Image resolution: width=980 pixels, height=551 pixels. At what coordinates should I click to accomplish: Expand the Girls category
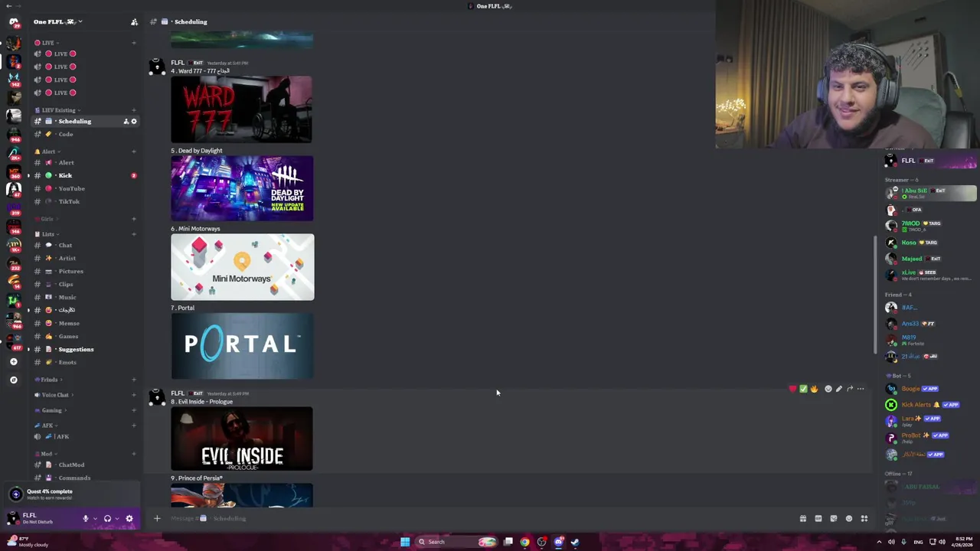coord(47,219)
